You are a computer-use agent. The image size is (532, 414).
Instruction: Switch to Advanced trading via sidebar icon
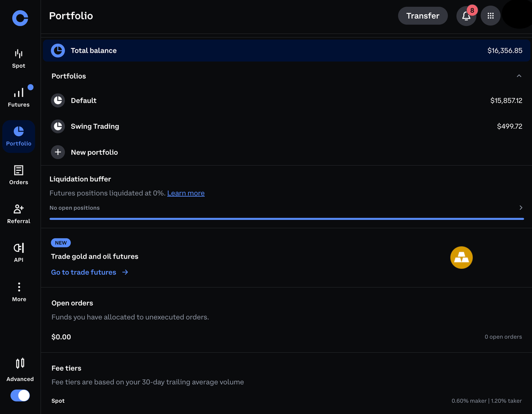pyautogui.click(x=19, y=363)
